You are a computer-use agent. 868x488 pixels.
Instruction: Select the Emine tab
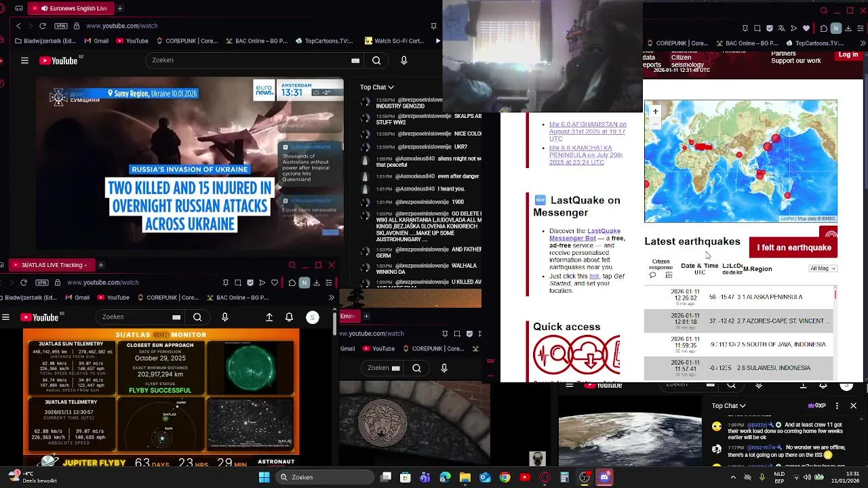pos(349,316)
